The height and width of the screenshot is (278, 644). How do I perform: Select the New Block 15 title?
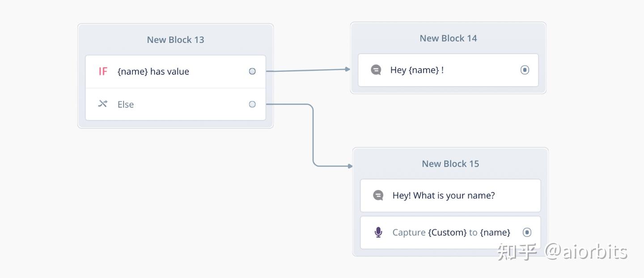pyautogui.click(x=450, y=164)
